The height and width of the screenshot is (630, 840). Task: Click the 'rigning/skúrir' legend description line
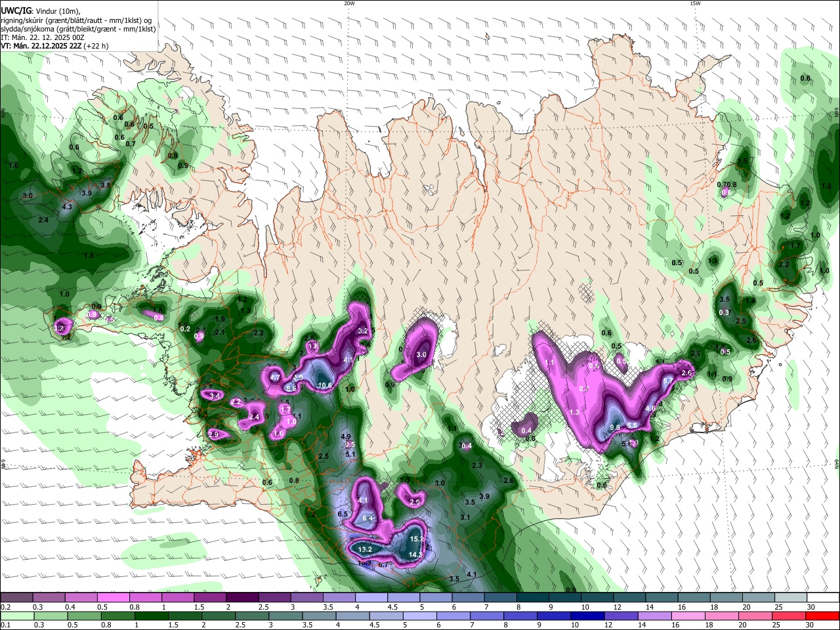click(x=76, y=20)
